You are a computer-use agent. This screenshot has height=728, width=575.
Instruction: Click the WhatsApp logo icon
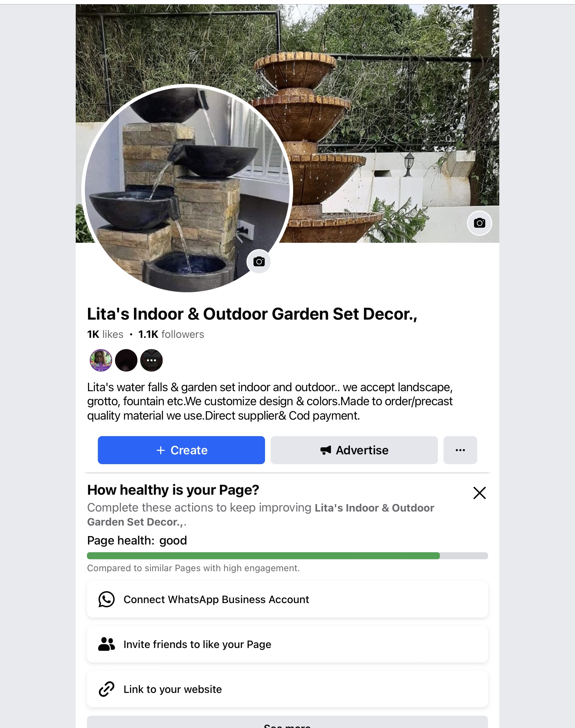point(107,599)
